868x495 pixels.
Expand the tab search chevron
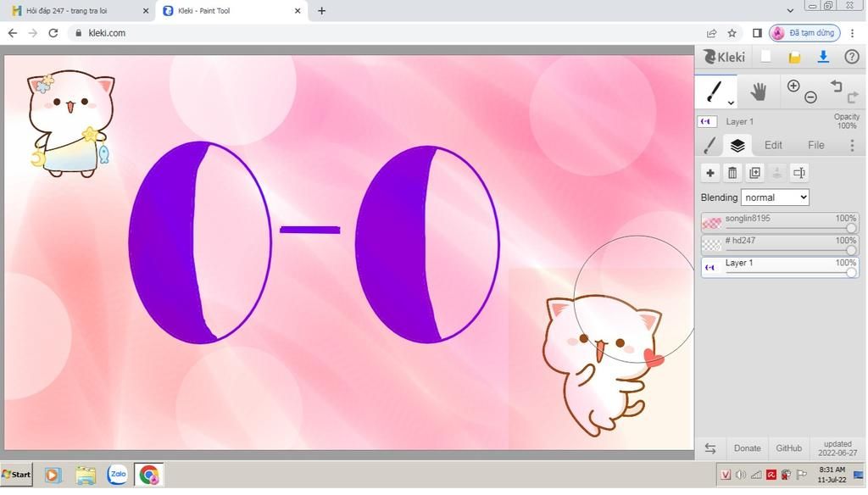pos(790,10)
